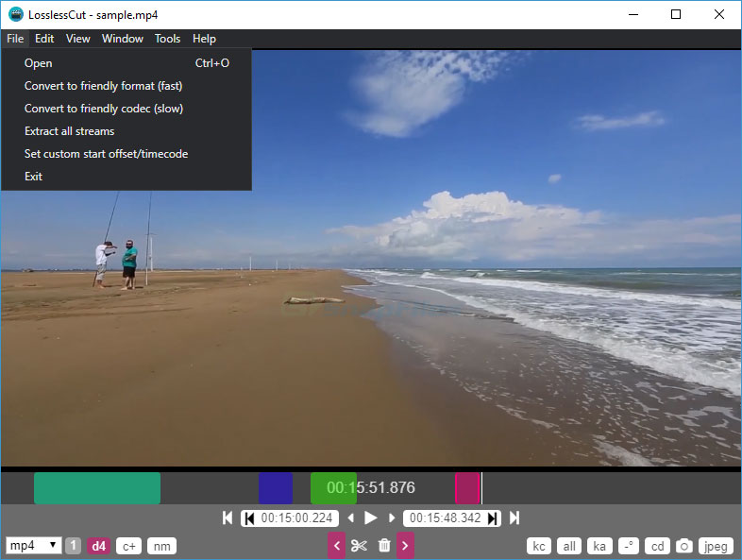Open the Help menu
The height and width of the screenshot is (560, 742).
coord(205,39)
